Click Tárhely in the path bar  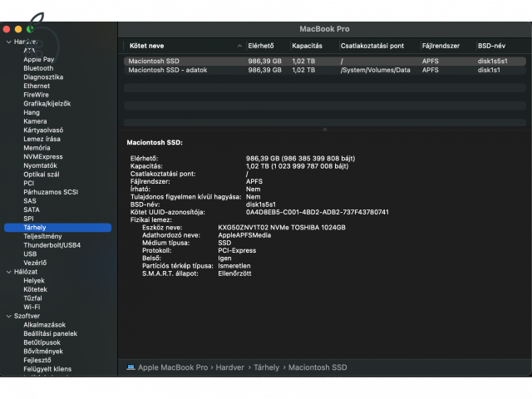(266, 367)
